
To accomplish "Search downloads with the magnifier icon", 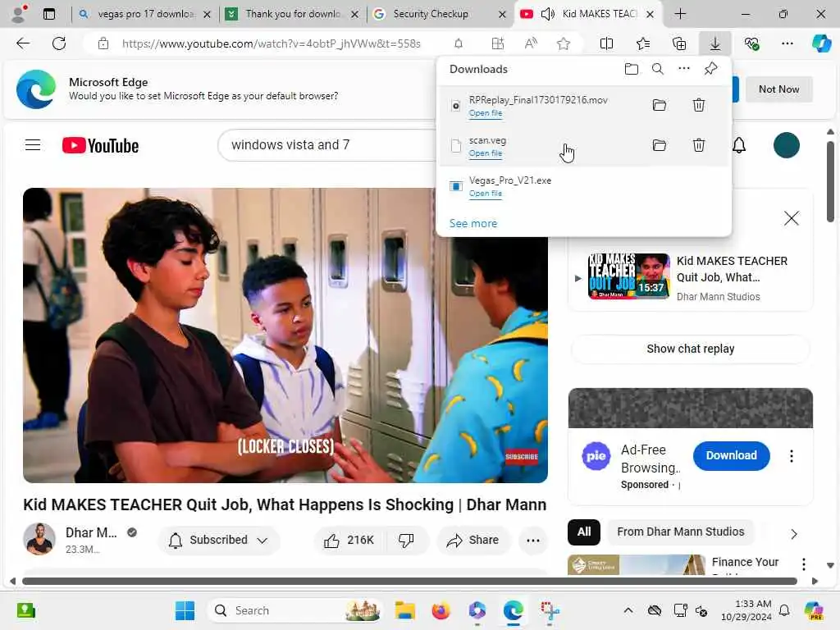I will 658,69.
